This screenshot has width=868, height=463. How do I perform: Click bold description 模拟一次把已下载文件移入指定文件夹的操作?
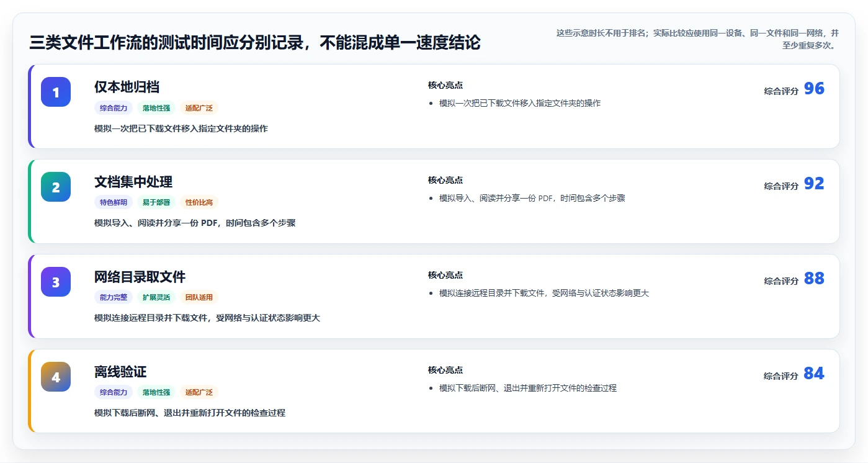click(181, 128)
